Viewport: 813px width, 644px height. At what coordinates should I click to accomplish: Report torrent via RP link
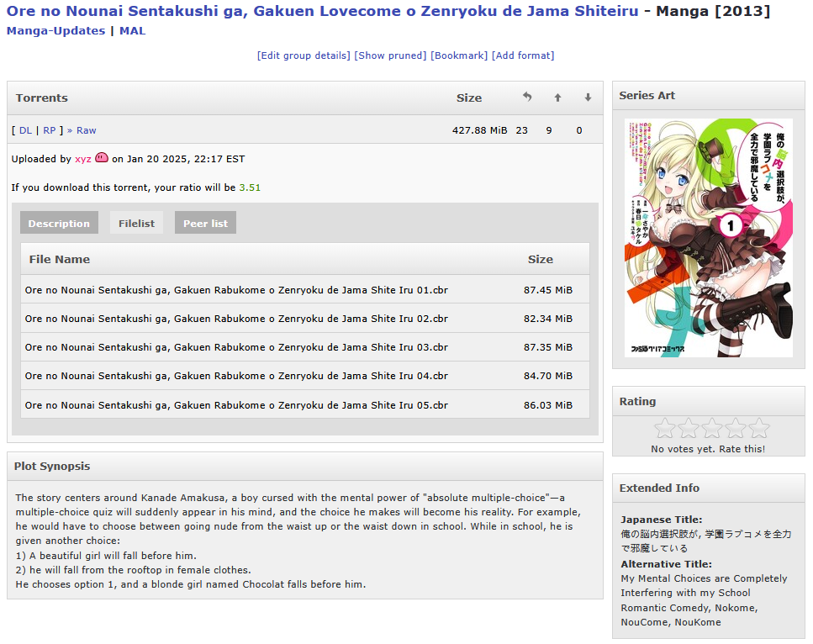(50, 130)
